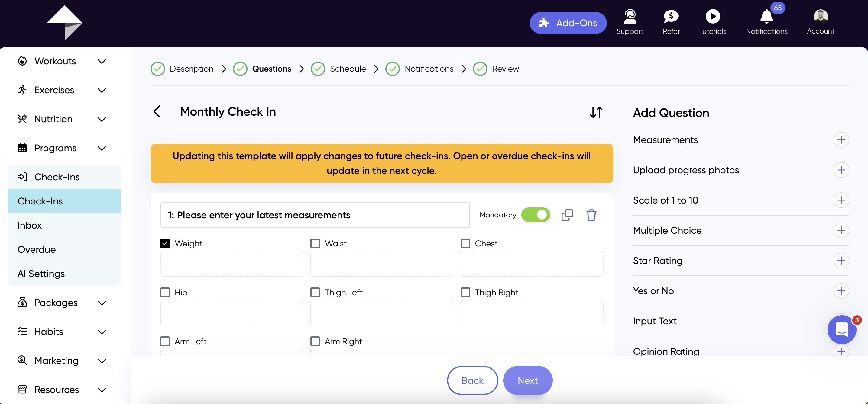The height and width of the screenshot is (404, 868).
Task: Click the Next button
Action: (x=527, y=380)
